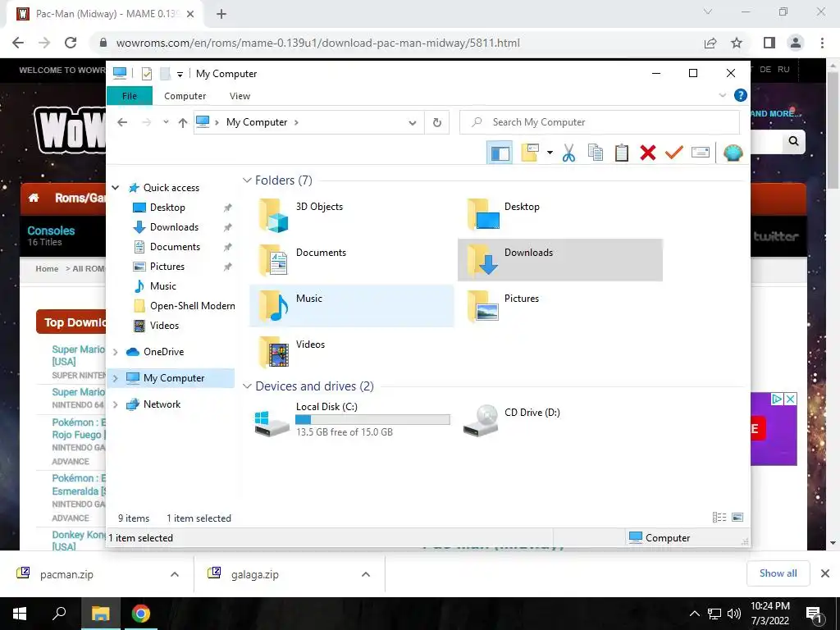Open Chrome new tab
The width and height of the screenshot is (840, 630).
click(221, 14)
